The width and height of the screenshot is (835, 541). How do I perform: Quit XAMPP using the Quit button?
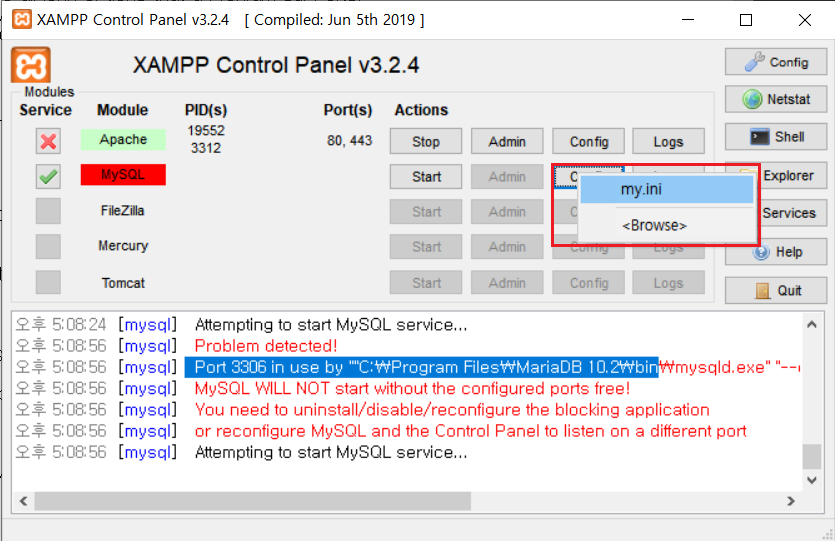click(776, 290)
